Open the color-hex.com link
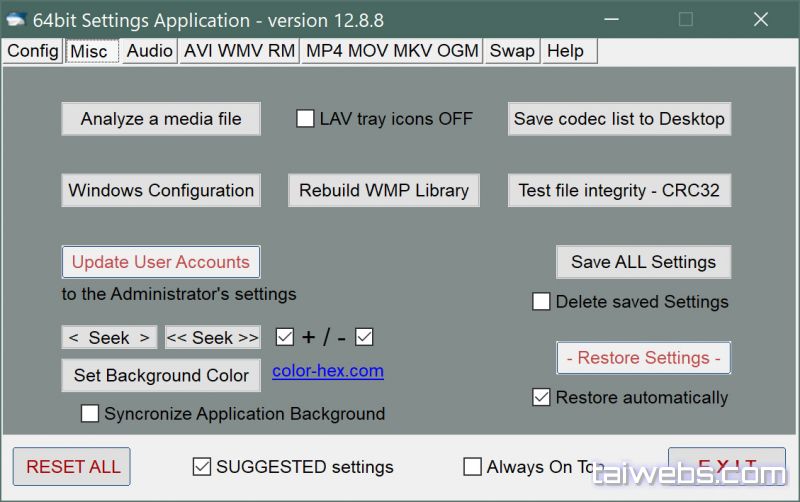Viewport: 800px width, 502px height. [x=328, y=371]
